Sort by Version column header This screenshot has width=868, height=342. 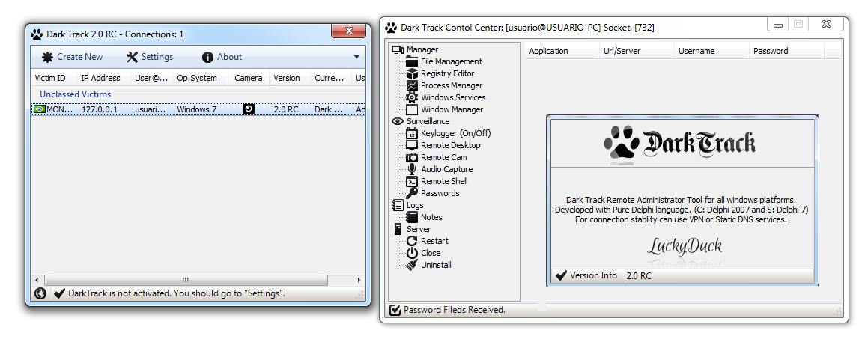click(290, 78)
